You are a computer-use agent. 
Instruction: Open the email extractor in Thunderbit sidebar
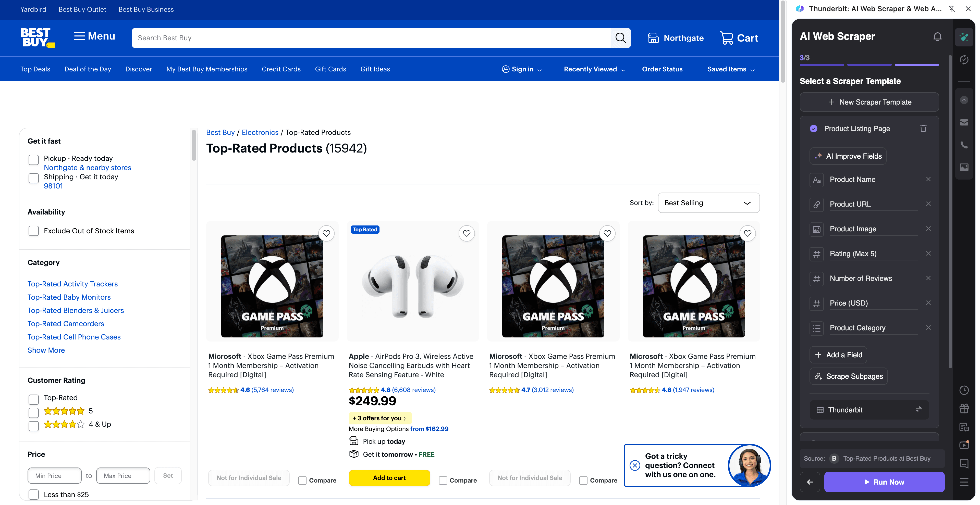coord(964,122)
